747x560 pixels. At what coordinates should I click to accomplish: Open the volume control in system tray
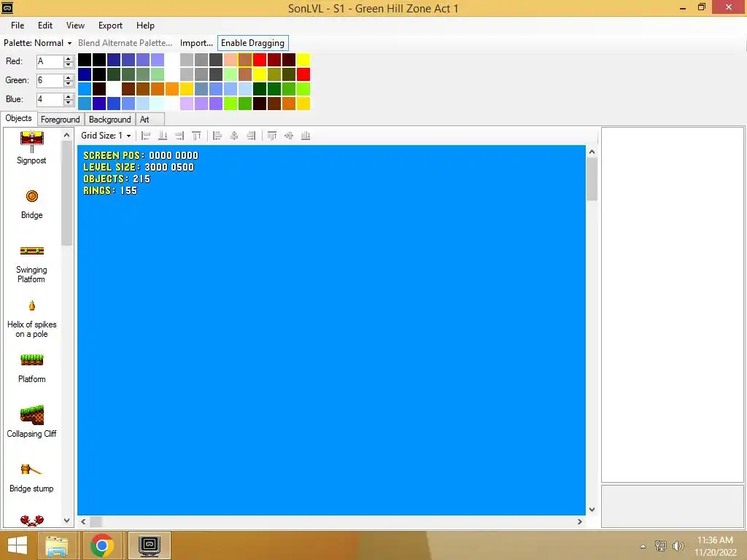(678, 545)
